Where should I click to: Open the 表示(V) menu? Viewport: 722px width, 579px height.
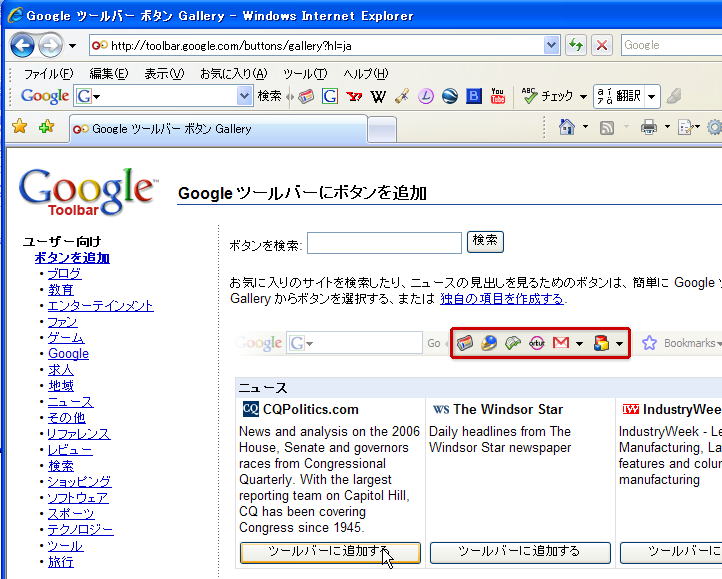[164, 74]
